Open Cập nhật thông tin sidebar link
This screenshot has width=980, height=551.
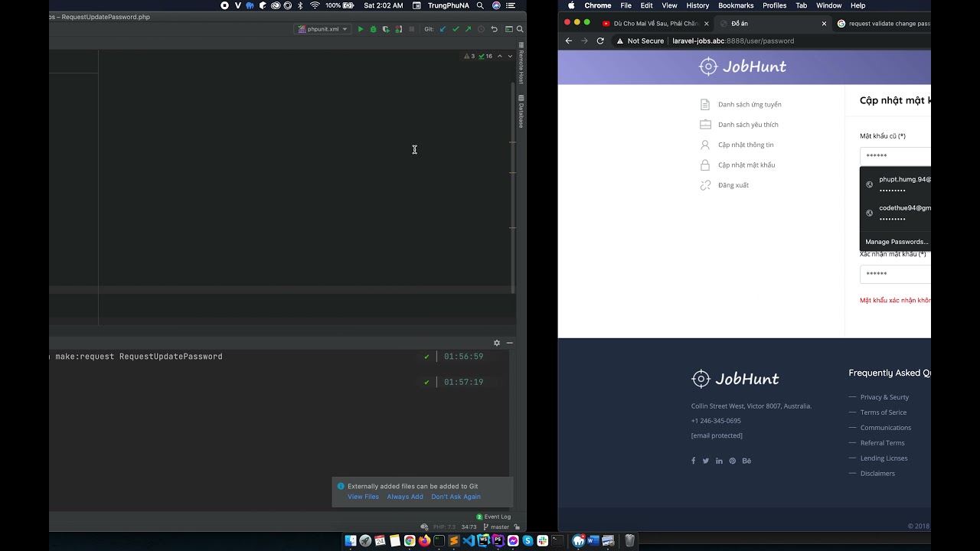746,145
